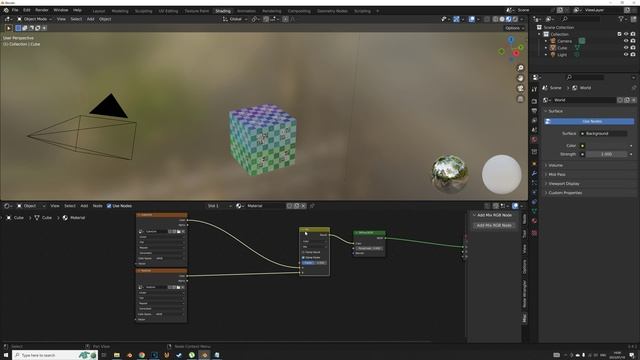Open the Node Wrangler sidebar tab
The width and height of the screenshot is (640, 360).
524,294
